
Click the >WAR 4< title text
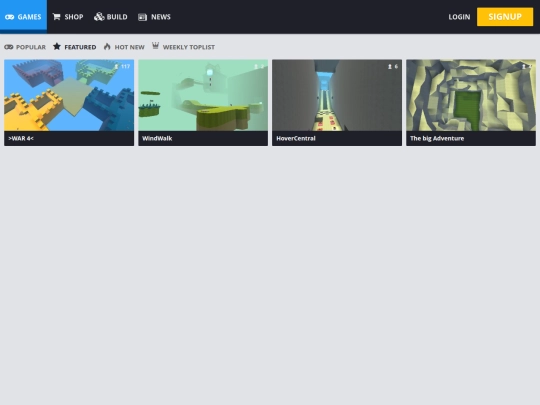click(21, 138)
